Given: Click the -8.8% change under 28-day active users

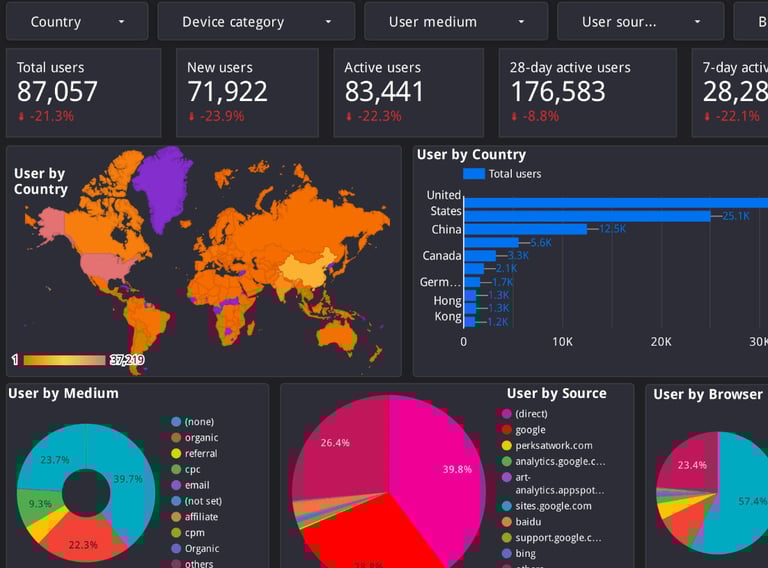Looking at the screenshot, I should (535, 117).
